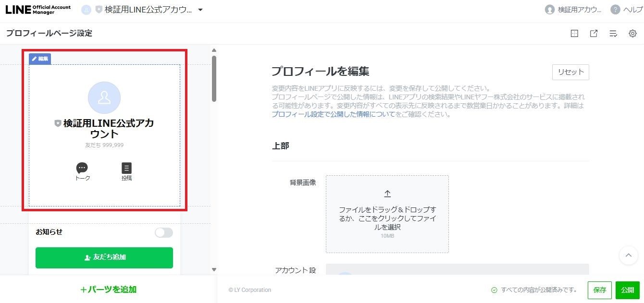The width and height of the screenshot is (644, 303).
Task: Open the プロフィール設定で公開した情報について link
Action: pos(333,114)
